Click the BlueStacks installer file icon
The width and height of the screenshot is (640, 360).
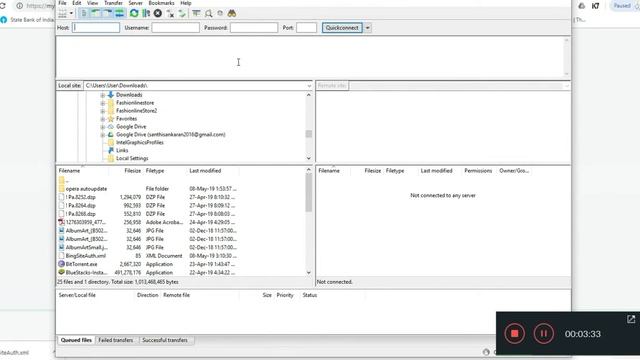(61, 272)
